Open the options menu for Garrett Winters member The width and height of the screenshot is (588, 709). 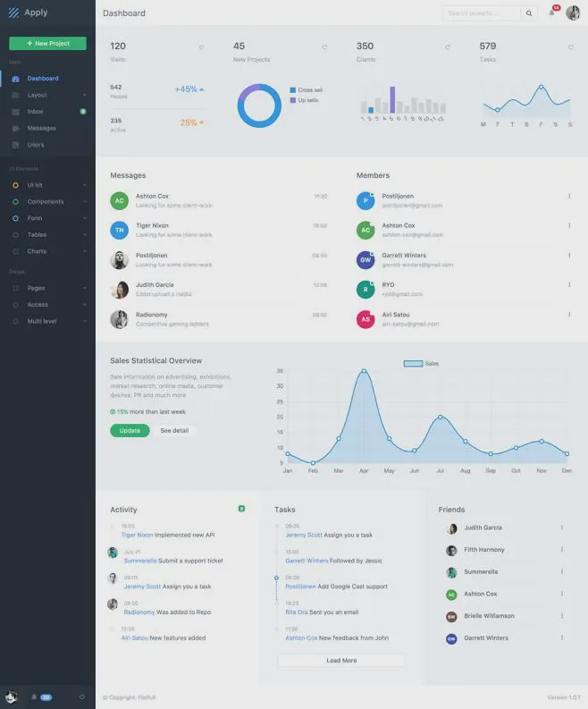tap(569, 256)
